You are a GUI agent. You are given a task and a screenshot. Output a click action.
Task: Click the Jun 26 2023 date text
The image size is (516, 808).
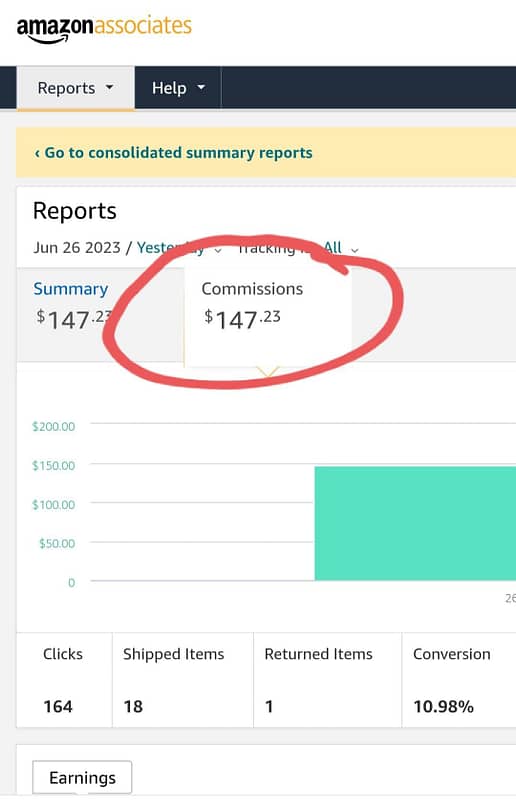coord(77,248)
